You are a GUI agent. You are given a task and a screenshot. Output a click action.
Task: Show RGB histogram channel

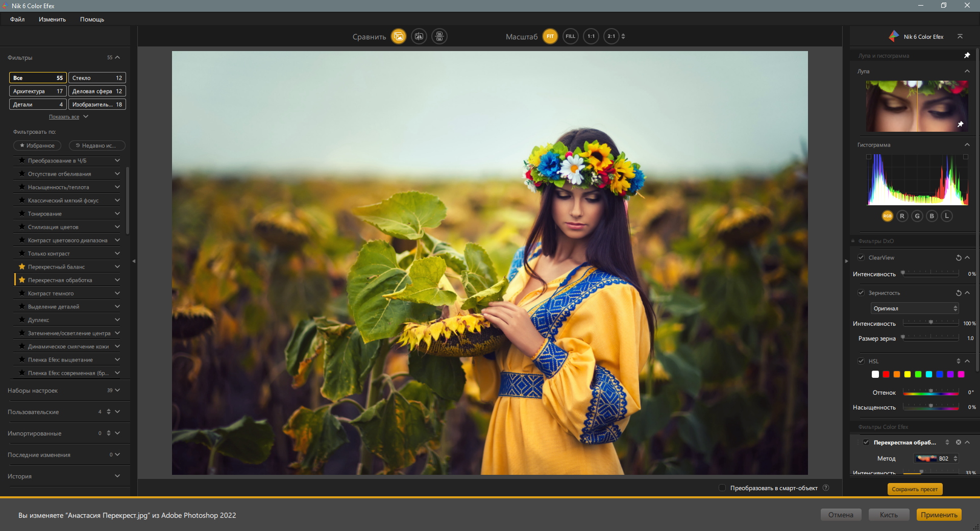[887, 216]
